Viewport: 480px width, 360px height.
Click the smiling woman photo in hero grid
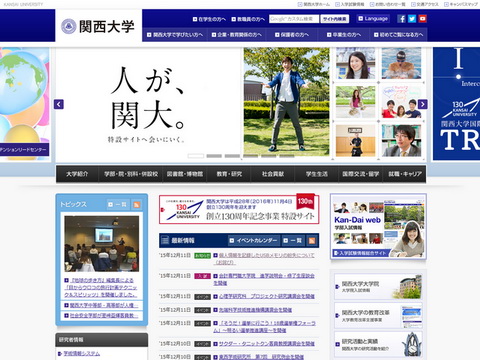point(355,63)
